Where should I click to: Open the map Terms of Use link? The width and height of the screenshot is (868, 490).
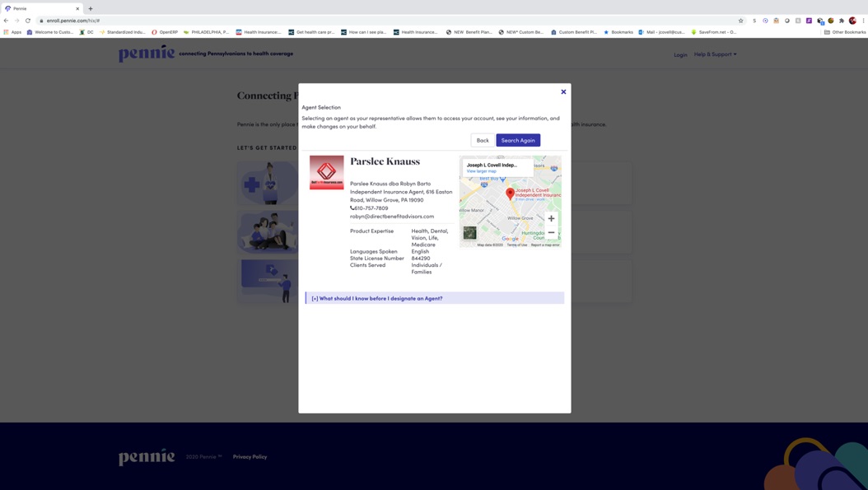click(517, 245)
